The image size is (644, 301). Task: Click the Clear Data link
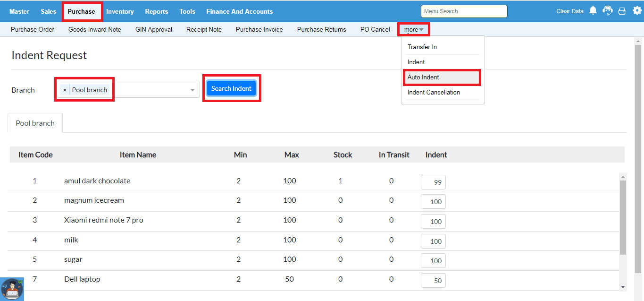(x=569, y=11)
